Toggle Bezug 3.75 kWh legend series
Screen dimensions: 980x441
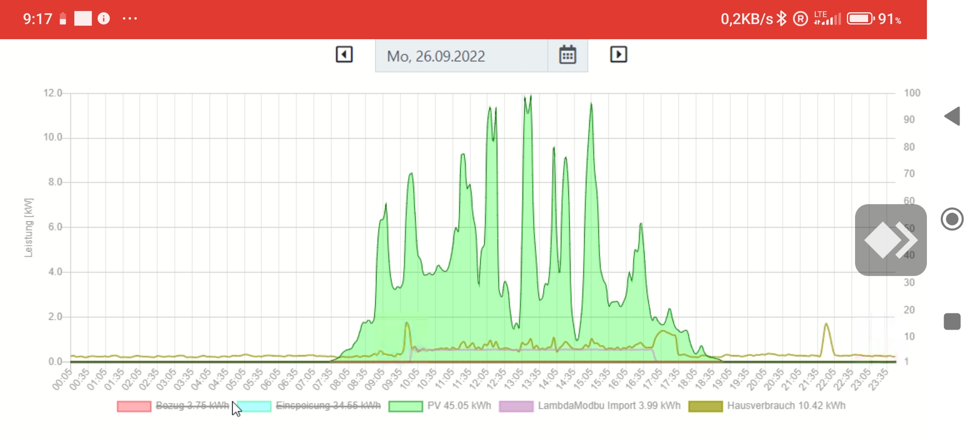pos(192,405)
